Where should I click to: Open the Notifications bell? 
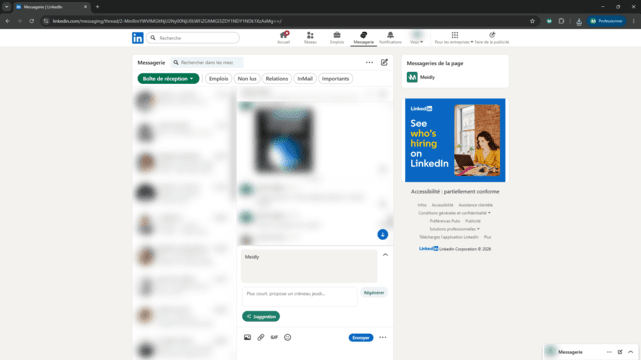pos(390,38)
